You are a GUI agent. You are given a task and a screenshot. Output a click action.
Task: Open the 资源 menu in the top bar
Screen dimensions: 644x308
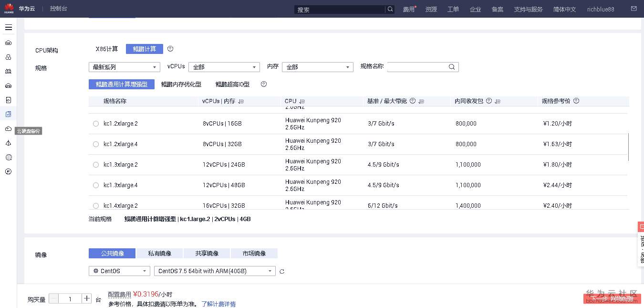pos(431,9)
